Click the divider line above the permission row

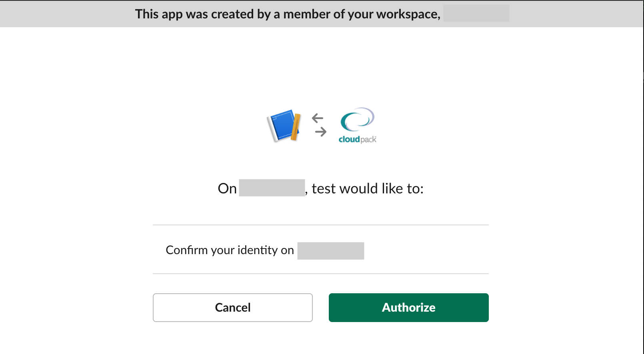321,225
